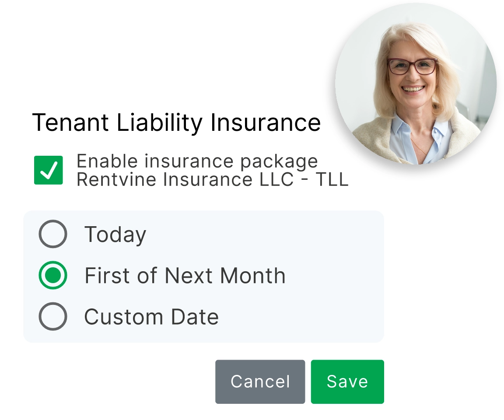Image resolution: width=504 pixels, height=420 pixels.
Task: Click the Rentvine Insurance LLC - TLL text
Action: coord(212,179)
